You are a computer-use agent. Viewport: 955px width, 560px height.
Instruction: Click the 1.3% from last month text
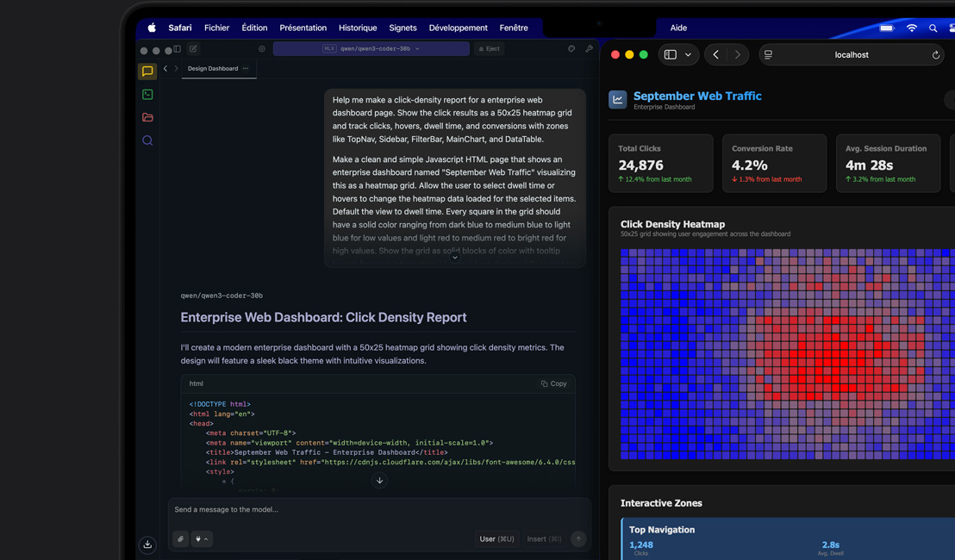click(767, 179)
